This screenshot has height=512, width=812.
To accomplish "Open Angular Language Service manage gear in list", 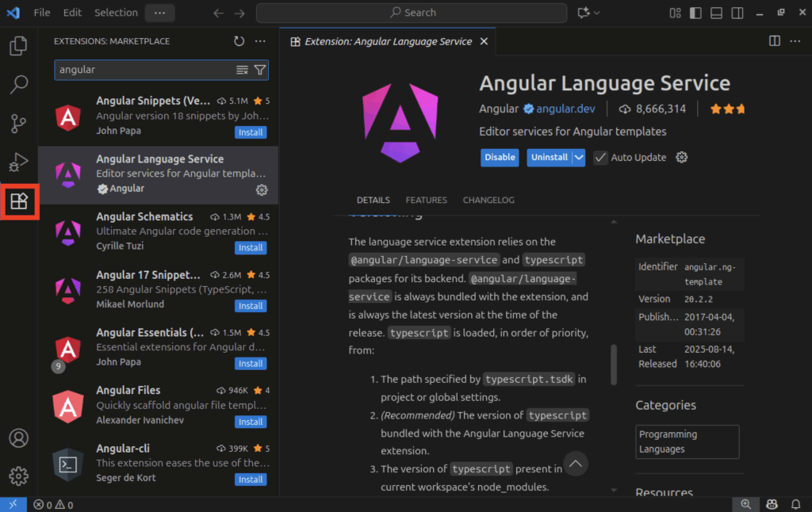I will click(262, 189).
